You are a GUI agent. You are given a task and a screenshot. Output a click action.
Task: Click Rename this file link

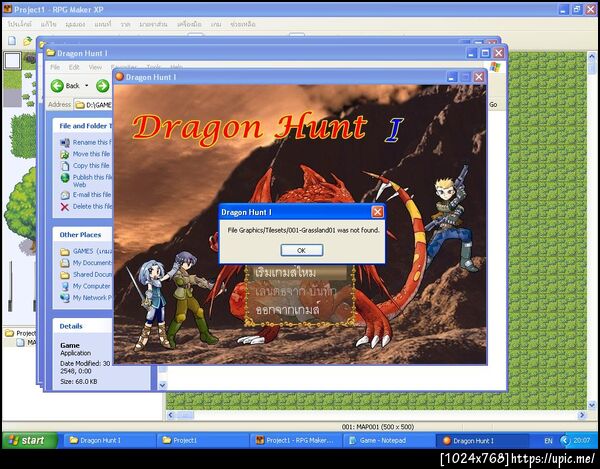pyautogui.click(x=92, y=142)
